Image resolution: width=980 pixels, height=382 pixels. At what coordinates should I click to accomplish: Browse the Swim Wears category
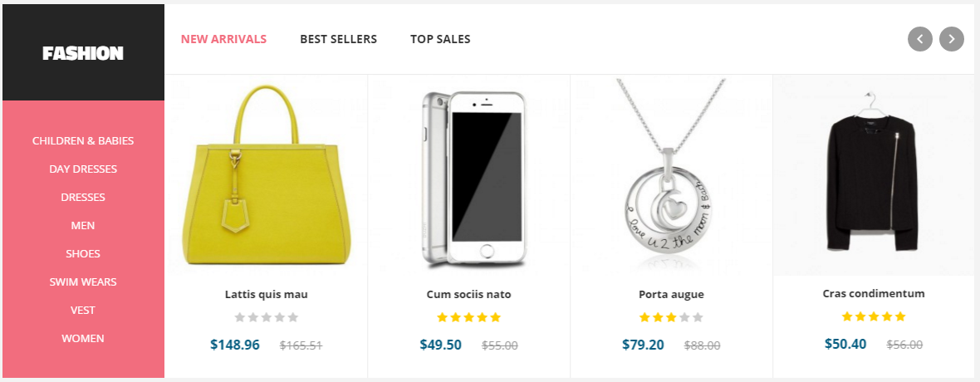pos(83,282)
